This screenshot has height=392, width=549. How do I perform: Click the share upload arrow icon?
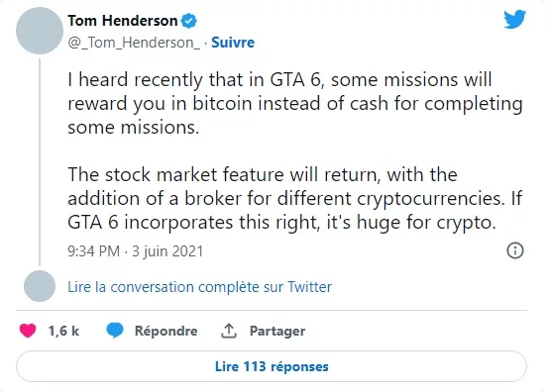(229, 331)
